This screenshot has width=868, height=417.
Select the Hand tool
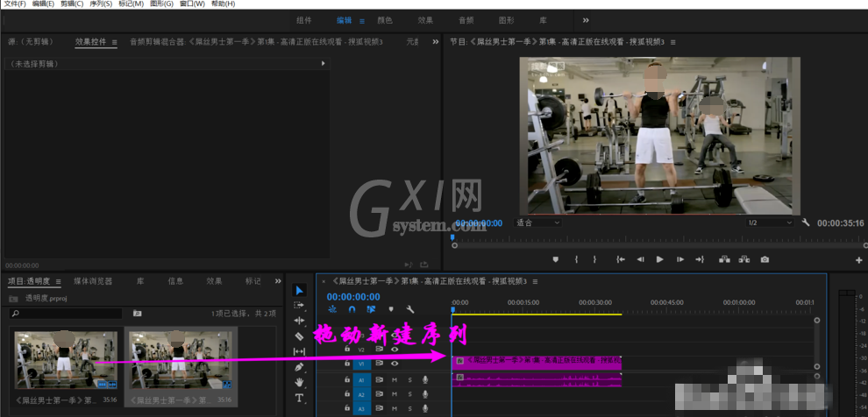point(299,382)
